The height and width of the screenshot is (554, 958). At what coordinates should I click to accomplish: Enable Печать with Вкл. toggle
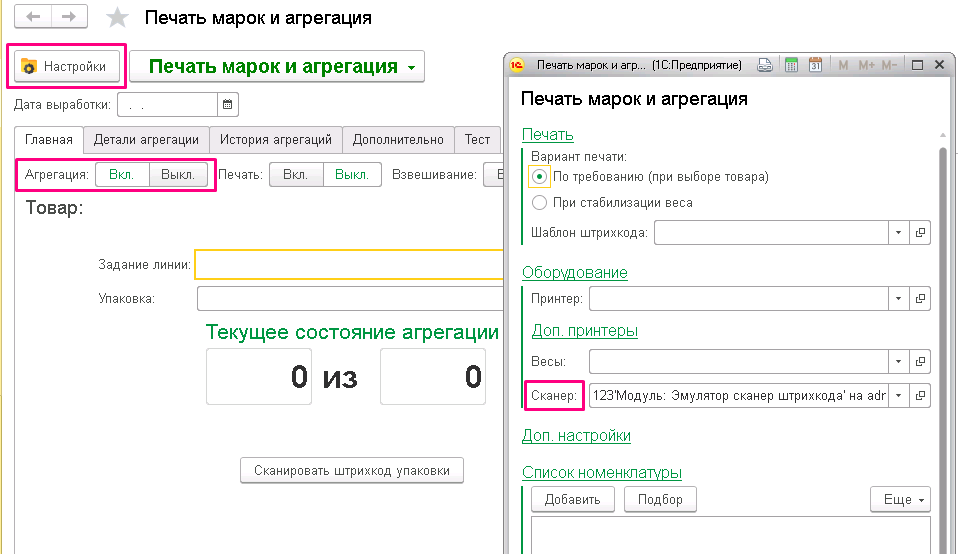296,174
